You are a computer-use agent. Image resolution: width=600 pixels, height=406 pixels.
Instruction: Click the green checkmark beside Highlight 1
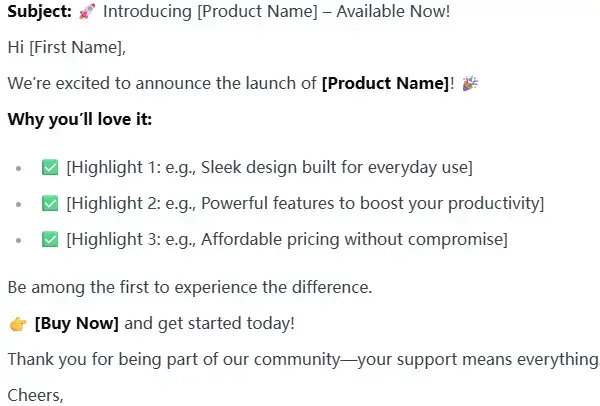50,167
